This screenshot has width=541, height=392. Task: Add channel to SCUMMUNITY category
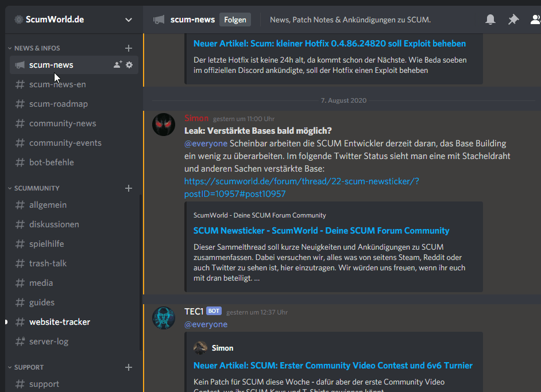(129, 188)
